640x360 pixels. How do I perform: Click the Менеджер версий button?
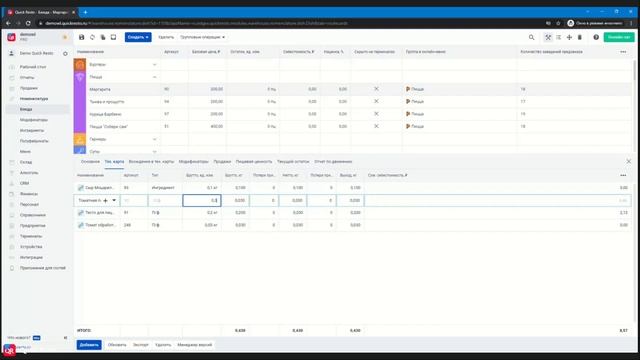(x=195, y=345)
